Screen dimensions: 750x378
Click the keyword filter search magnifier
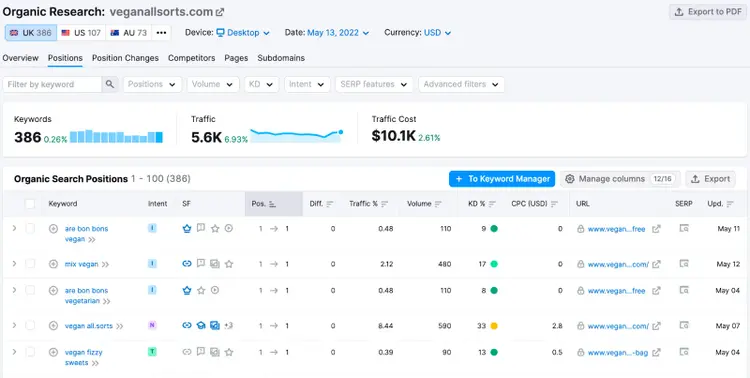tap(110, 84)
